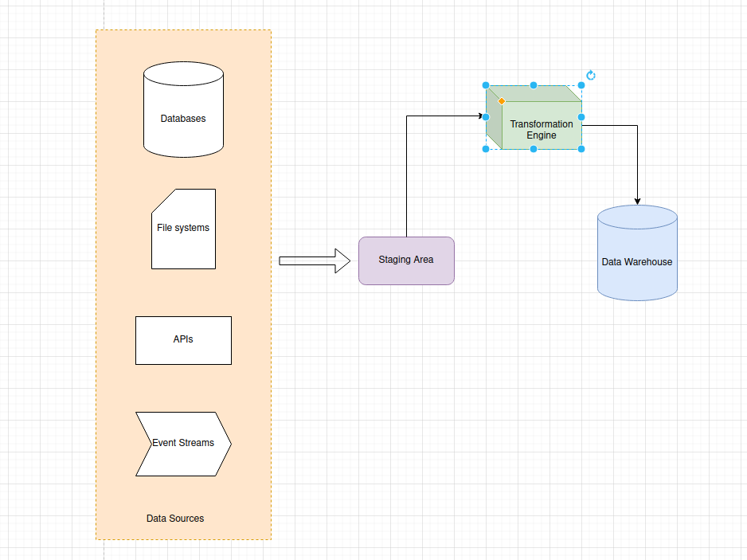Click the right-middle resize handle of the selection

581,117
